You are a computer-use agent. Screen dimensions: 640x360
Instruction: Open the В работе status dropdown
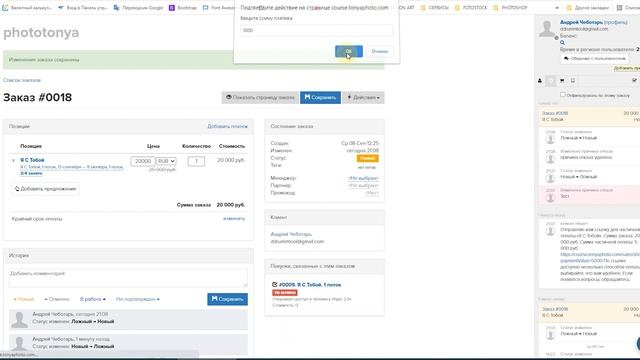(93, 299)
